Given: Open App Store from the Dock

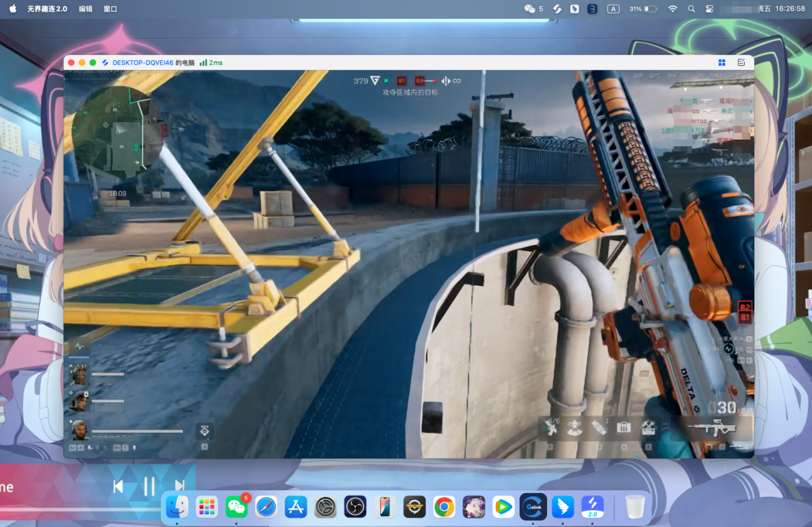Looking at the screenshot, I should 296,507.
